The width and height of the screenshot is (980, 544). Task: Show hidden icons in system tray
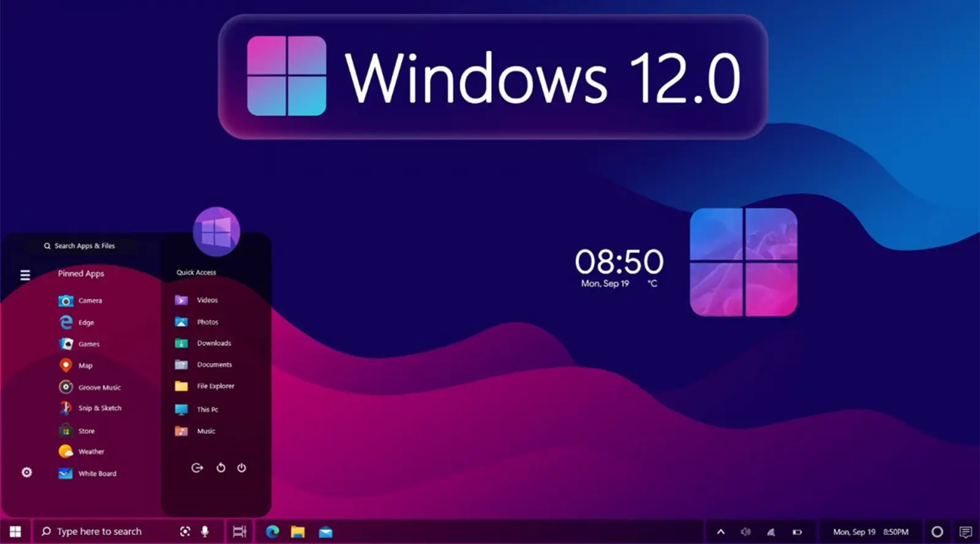click(x=720, y=532)
